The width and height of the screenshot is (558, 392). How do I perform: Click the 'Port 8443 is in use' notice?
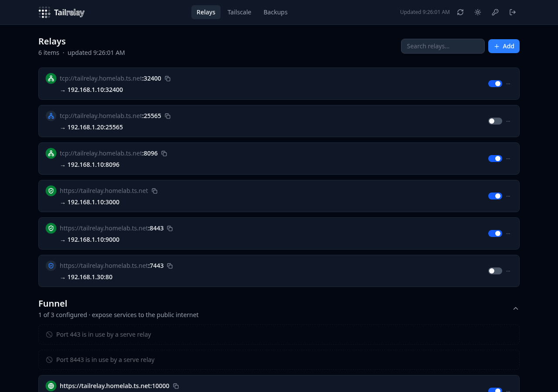279,360
